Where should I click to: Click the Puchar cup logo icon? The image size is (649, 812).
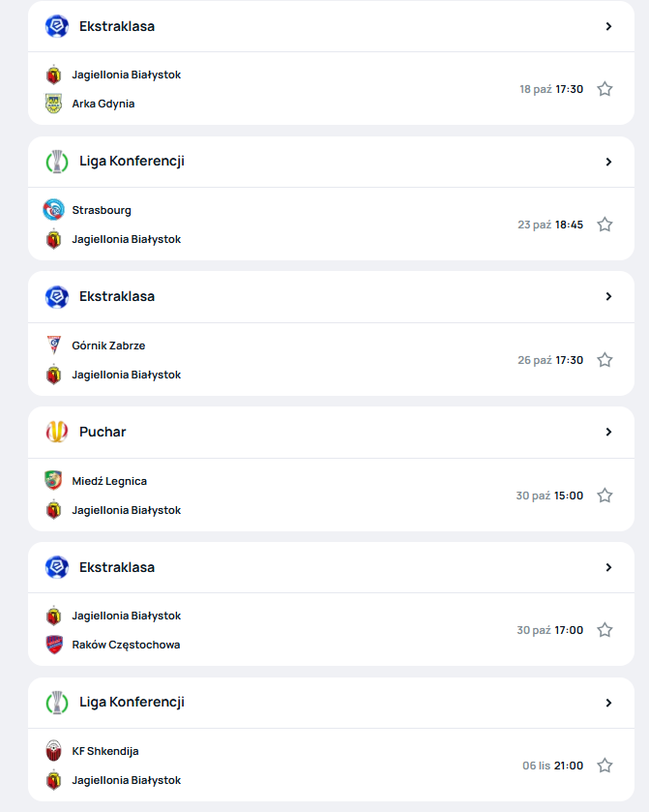tap(57, 432)
